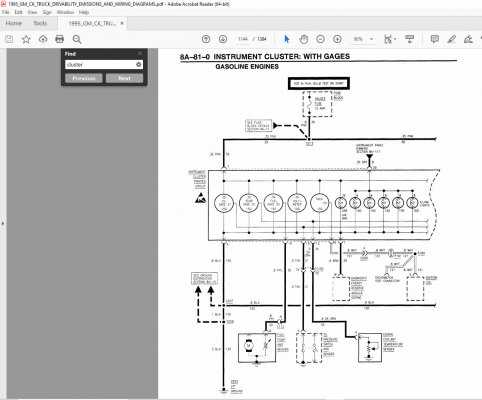482x400 pixels.
Task: Zoom out with the minus icon
Action: (320, 39)
